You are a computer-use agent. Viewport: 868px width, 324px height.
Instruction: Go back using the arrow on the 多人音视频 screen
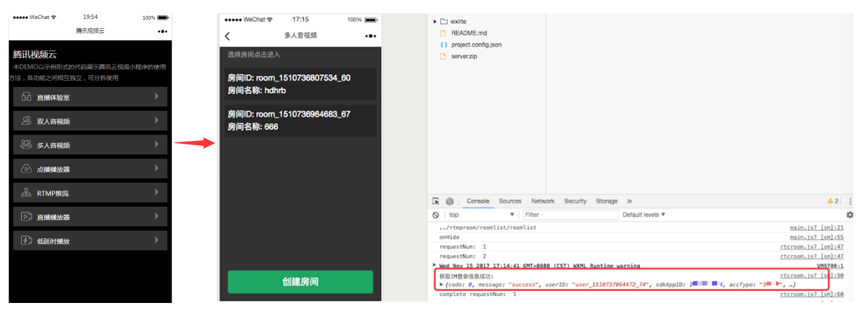[x=227, y=36]
